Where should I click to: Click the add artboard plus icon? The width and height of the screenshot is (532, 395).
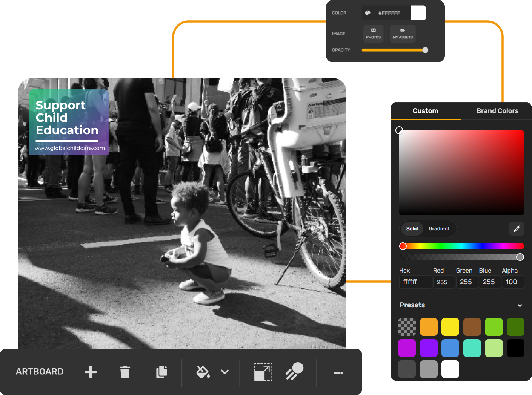tap(91, 372)
